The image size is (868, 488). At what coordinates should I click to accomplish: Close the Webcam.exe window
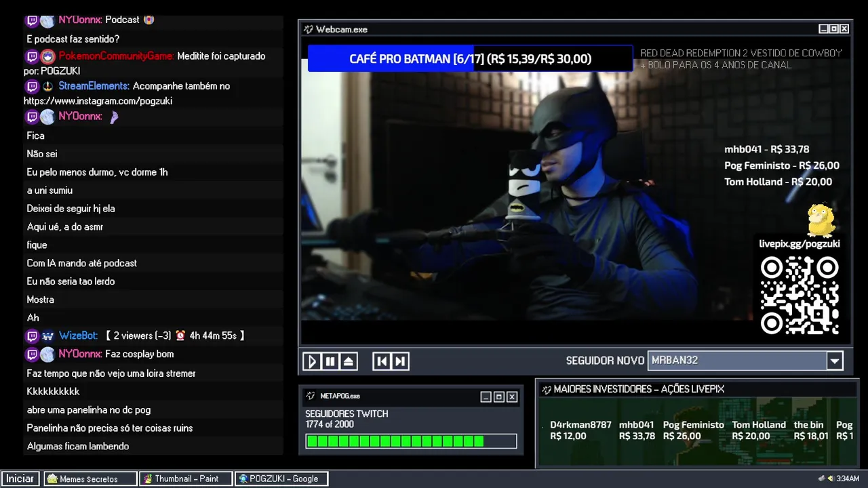(x=844, y=28)
